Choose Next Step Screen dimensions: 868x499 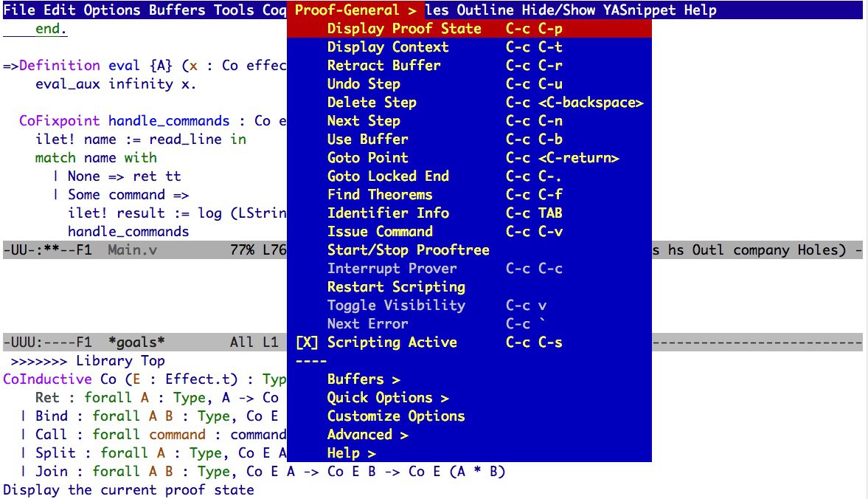point(470,121)
